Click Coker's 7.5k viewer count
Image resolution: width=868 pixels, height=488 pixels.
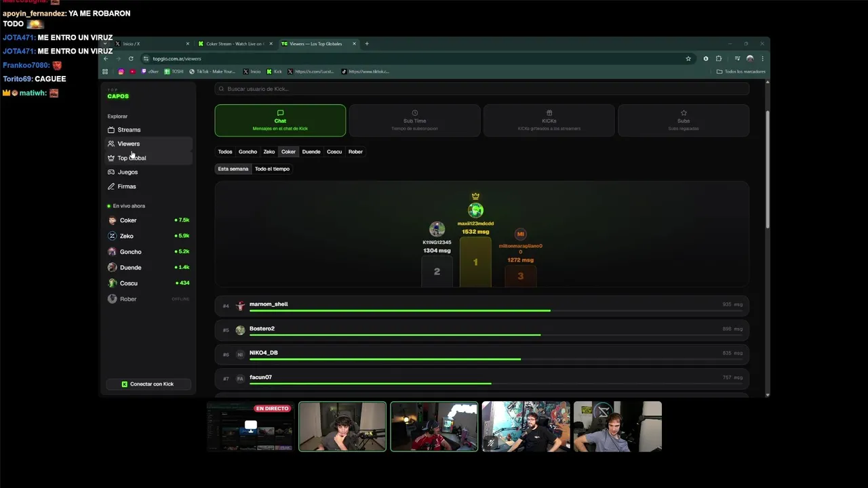182,220
